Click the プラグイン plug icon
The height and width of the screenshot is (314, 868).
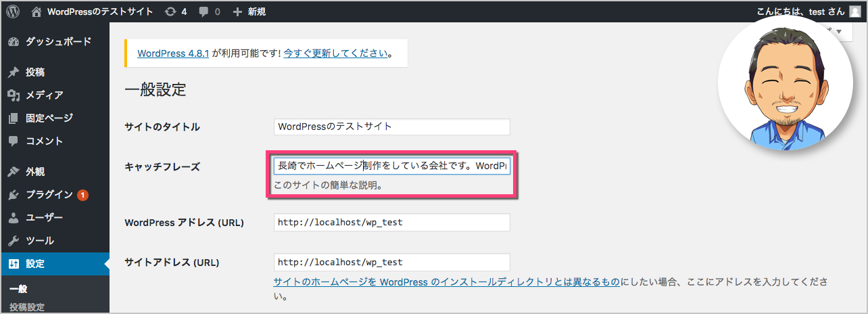(14, 195)
